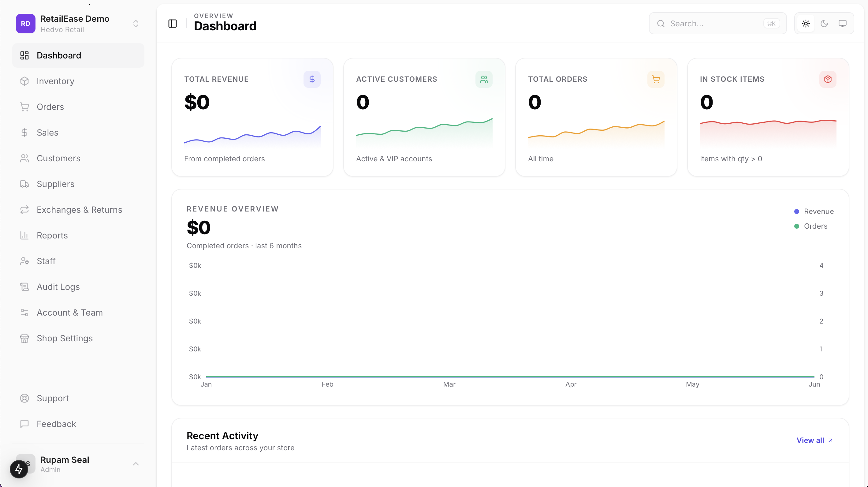Click the Search input field
Screen dimensions: 868x487
coord(718,24)
